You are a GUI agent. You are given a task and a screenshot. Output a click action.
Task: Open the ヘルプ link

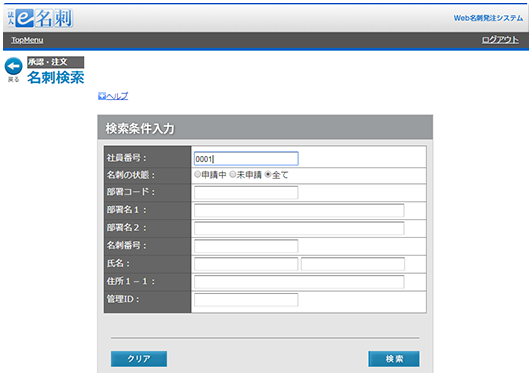tap(117, 96)
